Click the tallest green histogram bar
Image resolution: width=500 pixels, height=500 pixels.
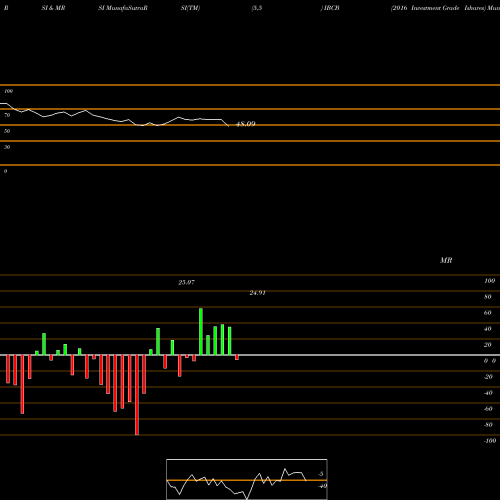[201, 332]
